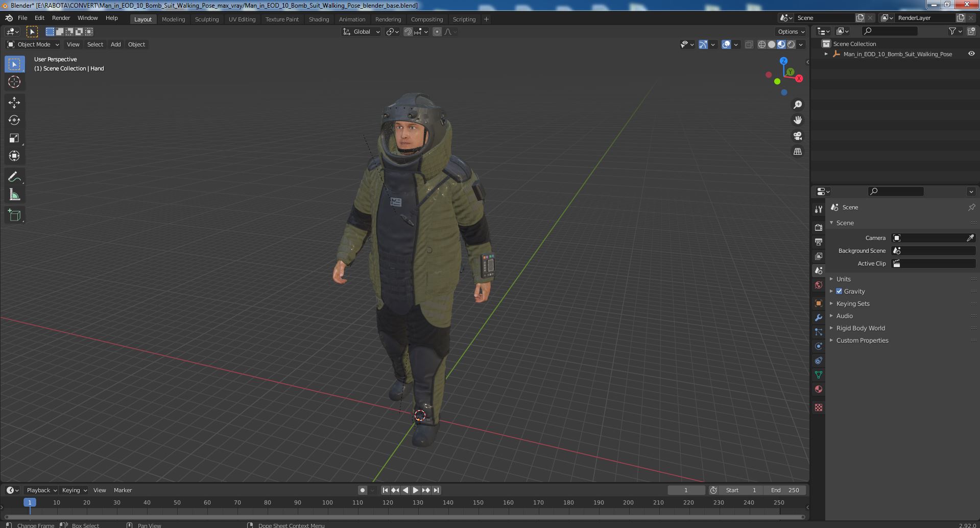The height and width of the screenshot is (528, 980).
Task: Switch to the UV Editing workspace tab
Action: pos(242,19)
